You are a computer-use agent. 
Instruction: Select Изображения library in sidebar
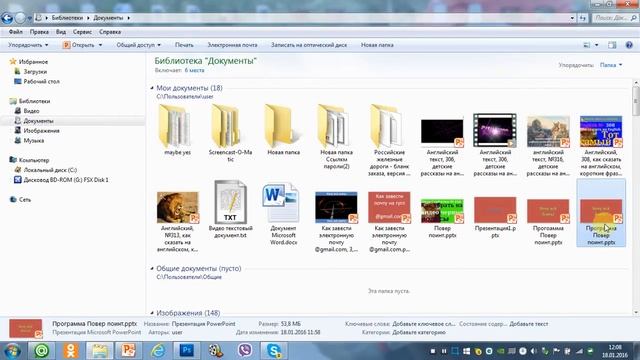(41, 131)
